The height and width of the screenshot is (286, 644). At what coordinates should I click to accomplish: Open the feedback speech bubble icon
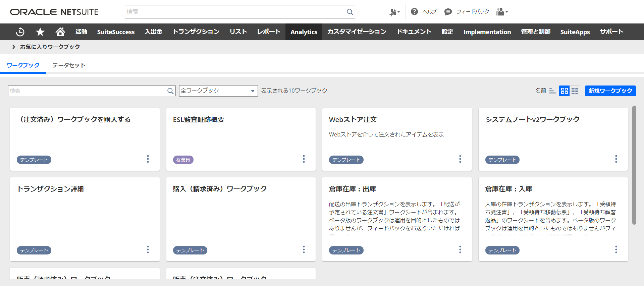point(448,12)
